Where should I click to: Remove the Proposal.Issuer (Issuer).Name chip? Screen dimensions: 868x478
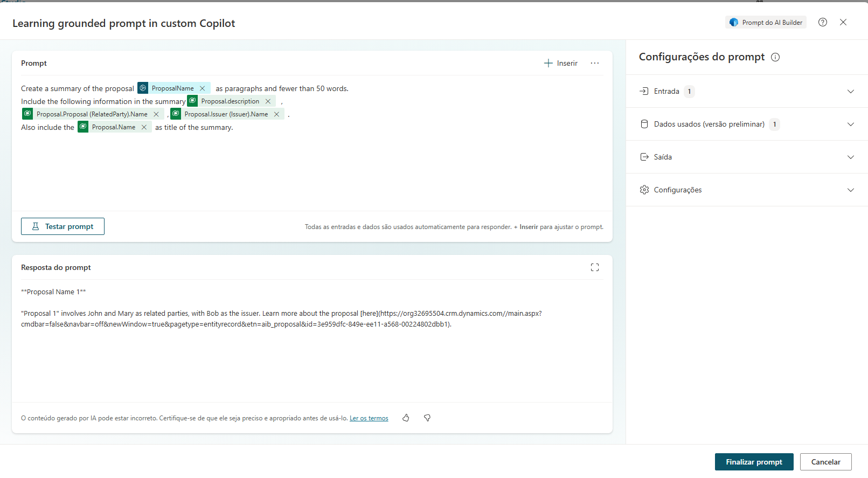(x=276, y=114)
